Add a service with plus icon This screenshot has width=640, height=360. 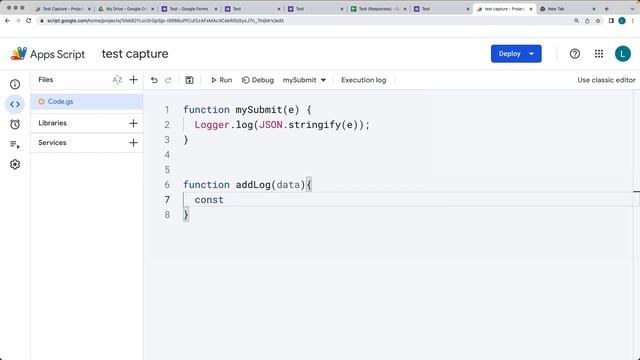[x=133, y=143]
